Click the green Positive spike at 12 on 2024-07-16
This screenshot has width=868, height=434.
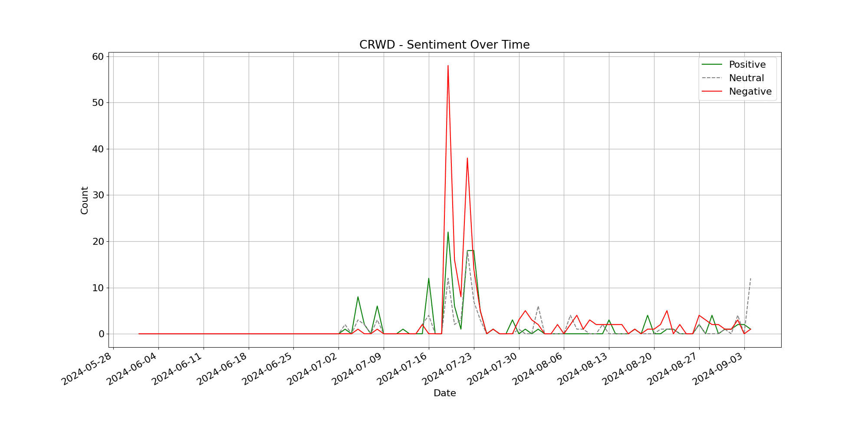tap(428, 279)
